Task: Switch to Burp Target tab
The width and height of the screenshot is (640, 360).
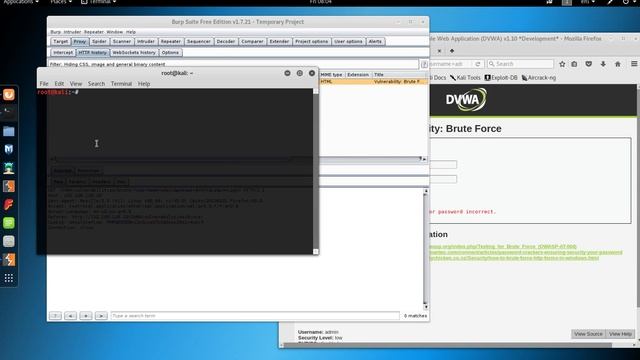Action: [60, 42]
